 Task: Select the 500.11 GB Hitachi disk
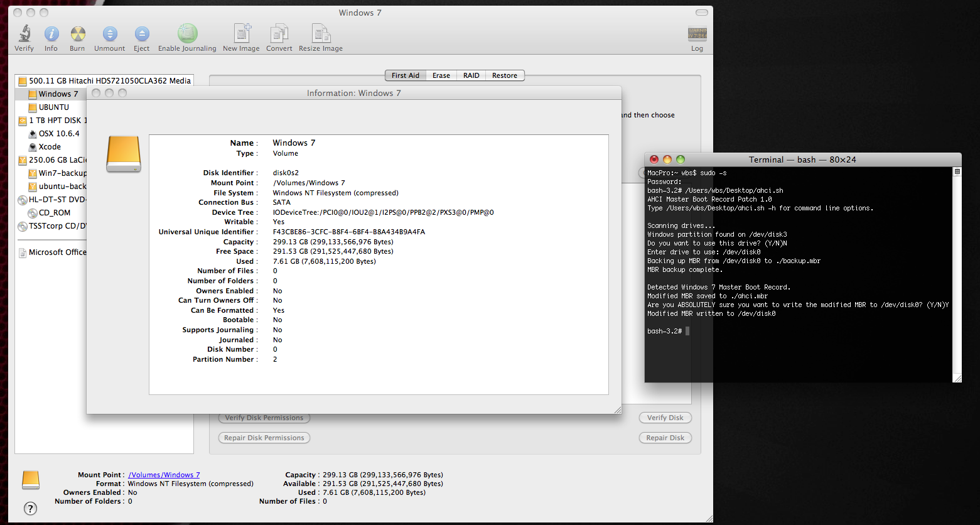(x=104, y=80)
